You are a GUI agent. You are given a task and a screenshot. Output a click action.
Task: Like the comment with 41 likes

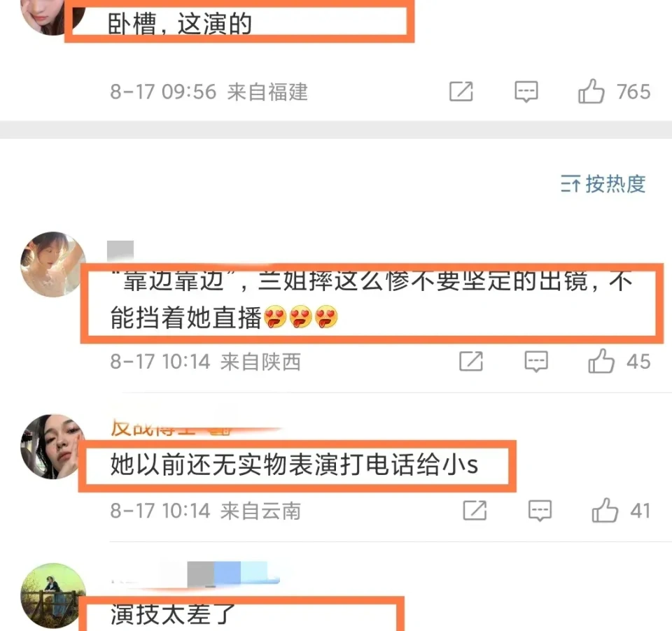tap(605, 510)
